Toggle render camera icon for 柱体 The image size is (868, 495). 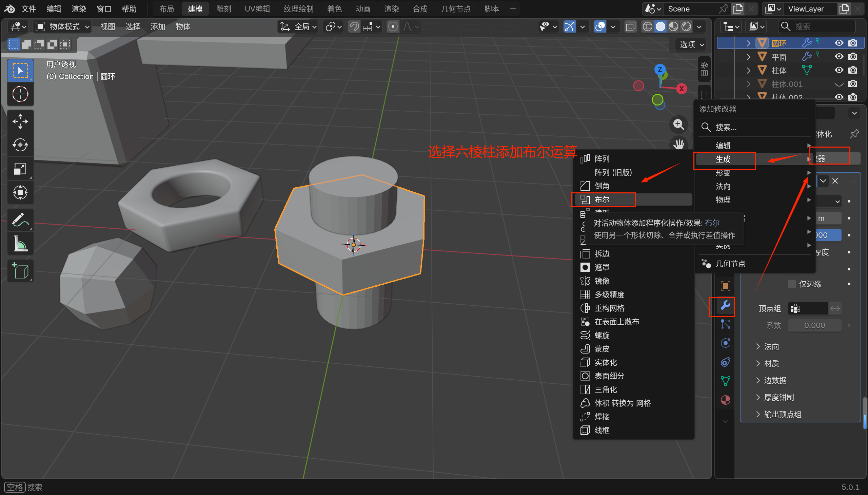pos(853,70)
